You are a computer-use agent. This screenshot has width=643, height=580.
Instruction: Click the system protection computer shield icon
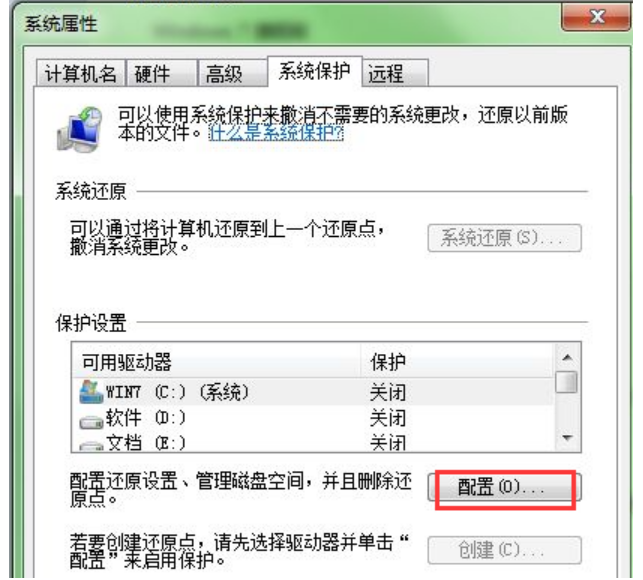pyautogui.click(x=79, y=129)
